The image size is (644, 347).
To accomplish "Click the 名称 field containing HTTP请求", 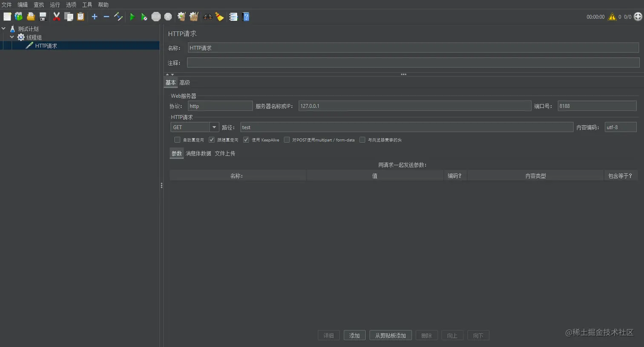I will tap(413, 48).
